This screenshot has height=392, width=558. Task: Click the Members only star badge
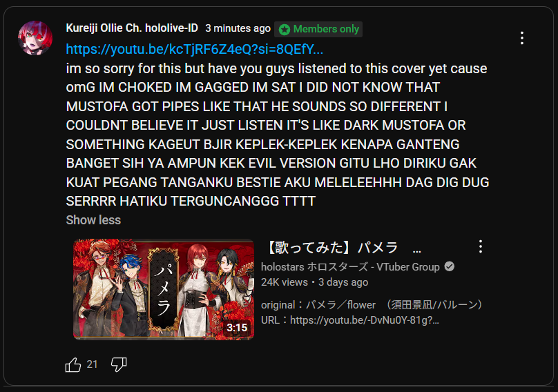pyautogui.click(x=285, y=30)
